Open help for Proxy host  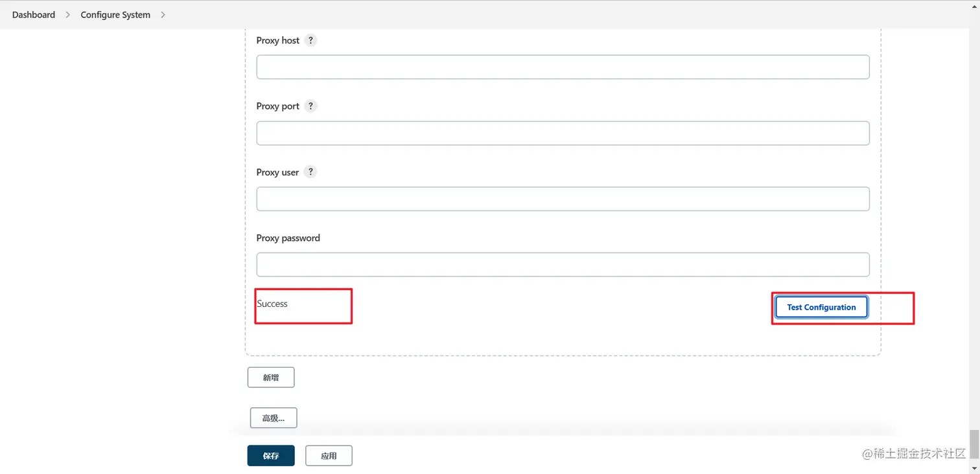pos(310,40)
